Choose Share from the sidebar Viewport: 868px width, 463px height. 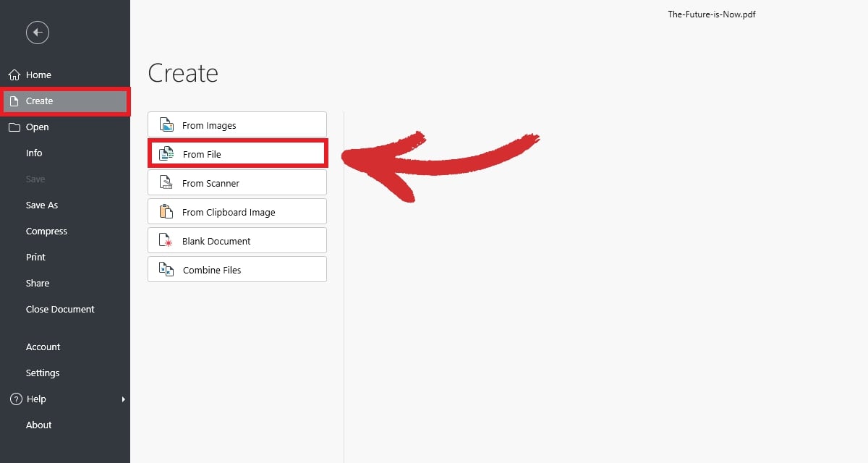pos(38,284)
